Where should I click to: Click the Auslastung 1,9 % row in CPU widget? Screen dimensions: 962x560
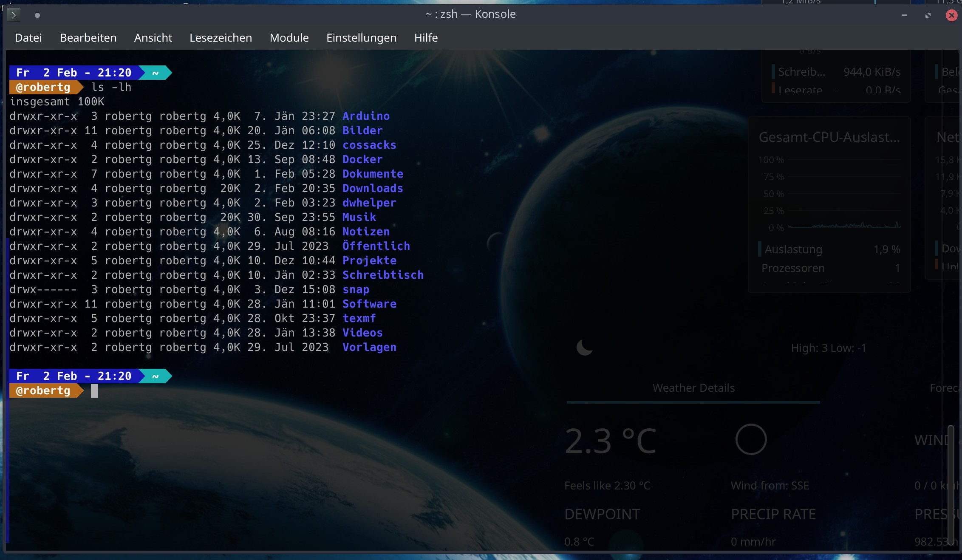tap(829, 249)
